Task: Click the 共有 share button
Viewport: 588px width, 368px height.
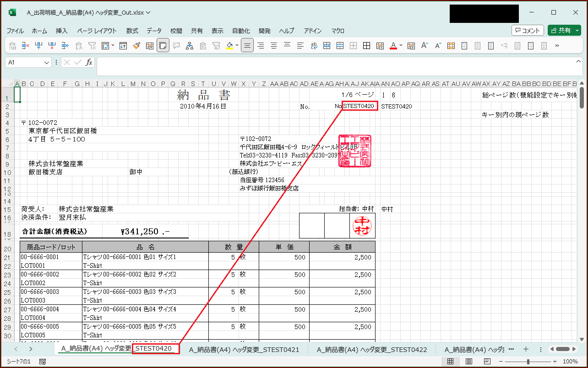Action: pos(561,30)
